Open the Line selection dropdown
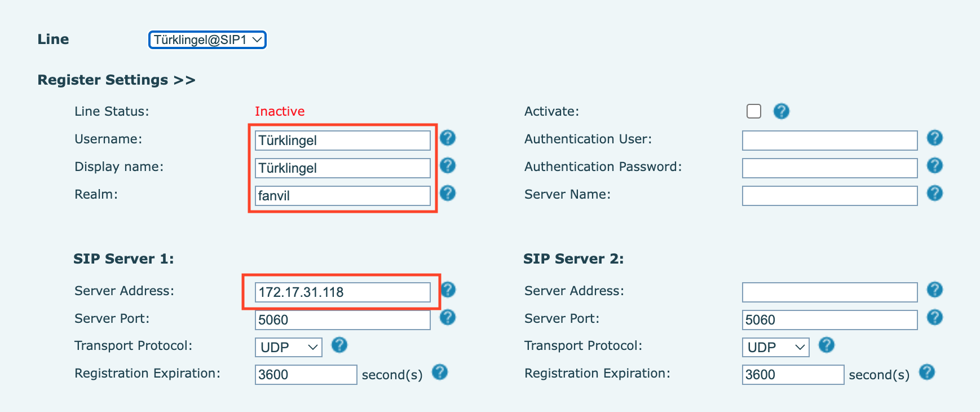 point(207,40)
